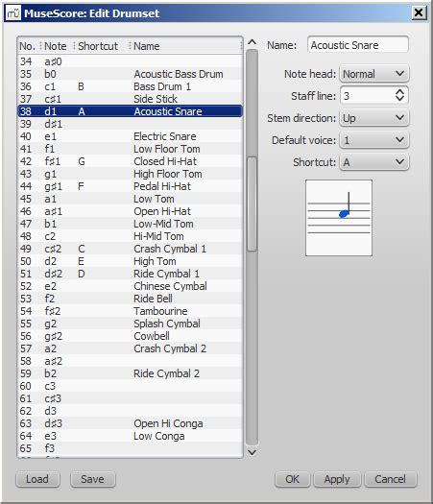Viewport: 433px width, 504px height.
Task: Select the Bass Drum 1 row
Action: pyautogui.click(x=131, y=86)
